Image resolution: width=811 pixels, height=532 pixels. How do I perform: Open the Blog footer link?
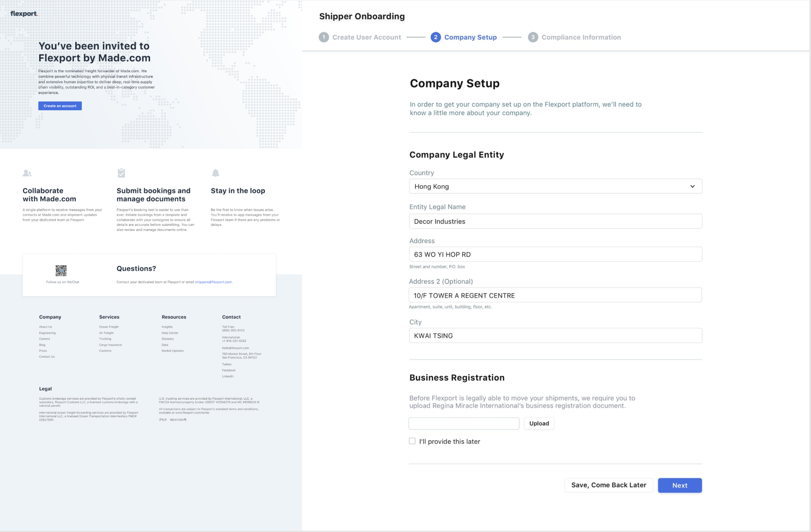(x=42, y=345)
